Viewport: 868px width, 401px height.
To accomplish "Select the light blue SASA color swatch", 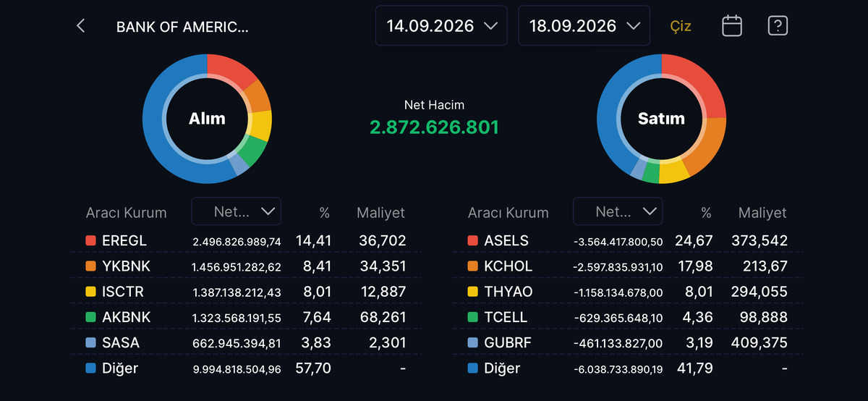I will pyautogui.click(x=90, y=342).
